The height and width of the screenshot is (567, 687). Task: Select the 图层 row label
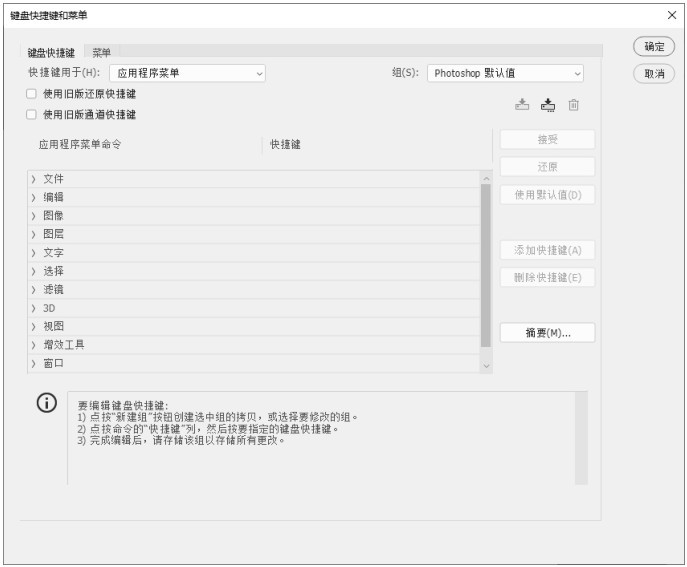click(x=53, y=234)
